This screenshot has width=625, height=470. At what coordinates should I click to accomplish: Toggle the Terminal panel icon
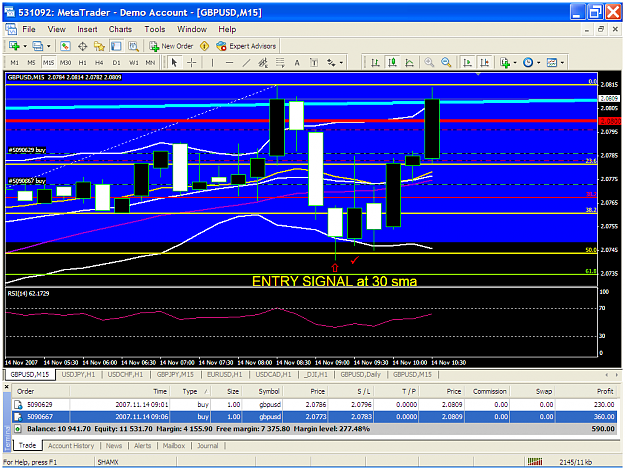pos(116,46)
